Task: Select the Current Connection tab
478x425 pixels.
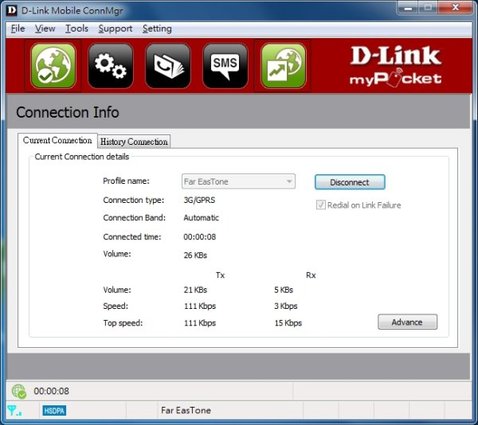Action: (x=57, y=140)
